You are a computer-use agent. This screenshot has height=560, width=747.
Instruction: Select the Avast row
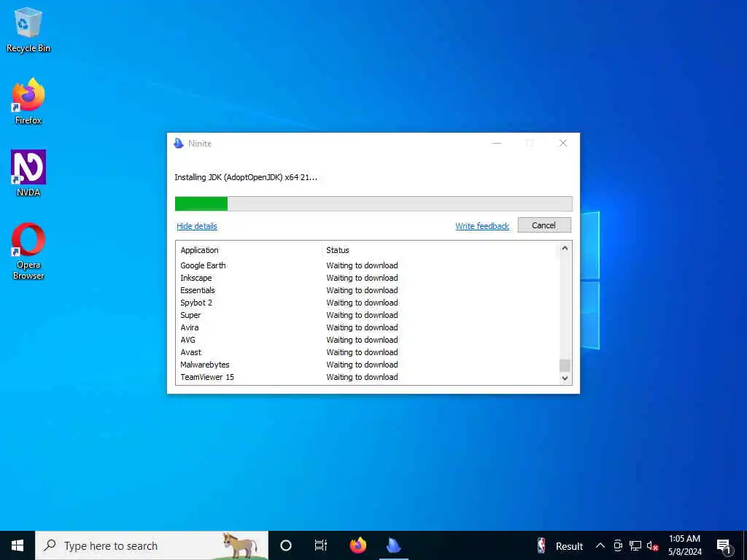click(367, 352)
